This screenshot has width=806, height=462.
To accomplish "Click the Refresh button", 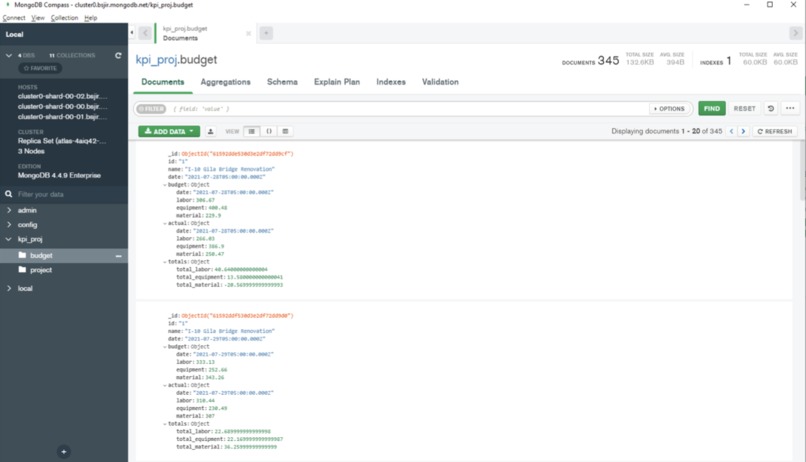I will click(x=775, y=132).
